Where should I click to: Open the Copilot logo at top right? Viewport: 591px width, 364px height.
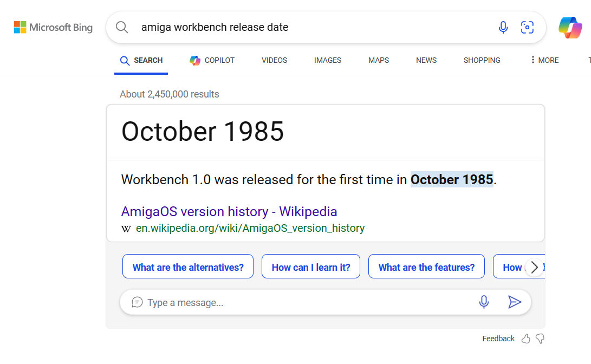570,27
